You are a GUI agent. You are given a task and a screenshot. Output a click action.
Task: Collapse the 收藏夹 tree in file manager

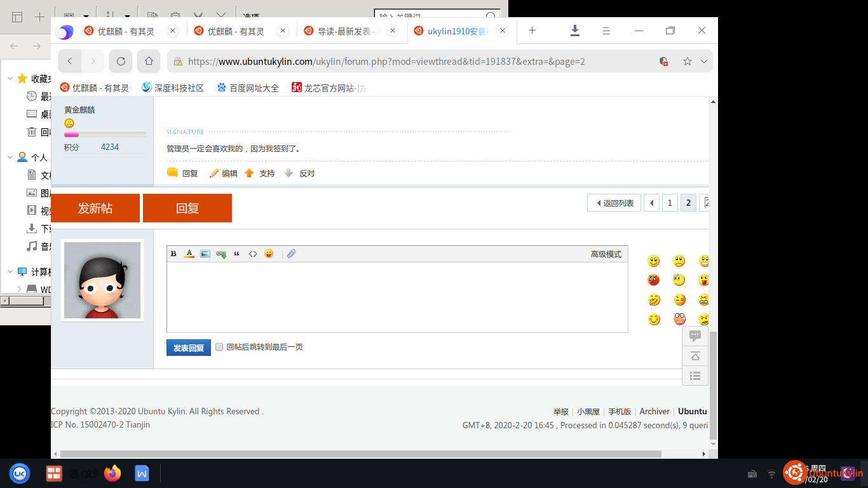tap(10, 79)
